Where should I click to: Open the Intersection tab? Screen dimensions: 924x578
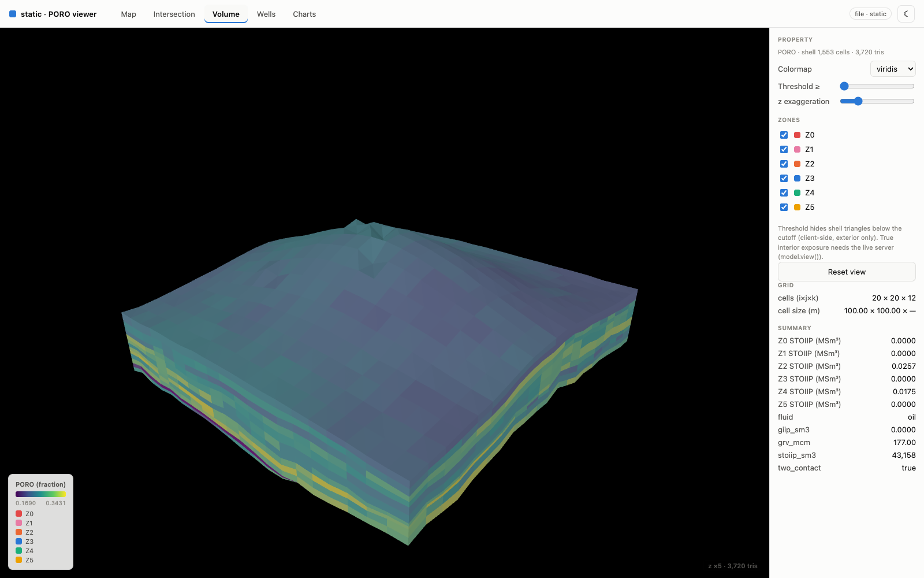click(174, 14)
